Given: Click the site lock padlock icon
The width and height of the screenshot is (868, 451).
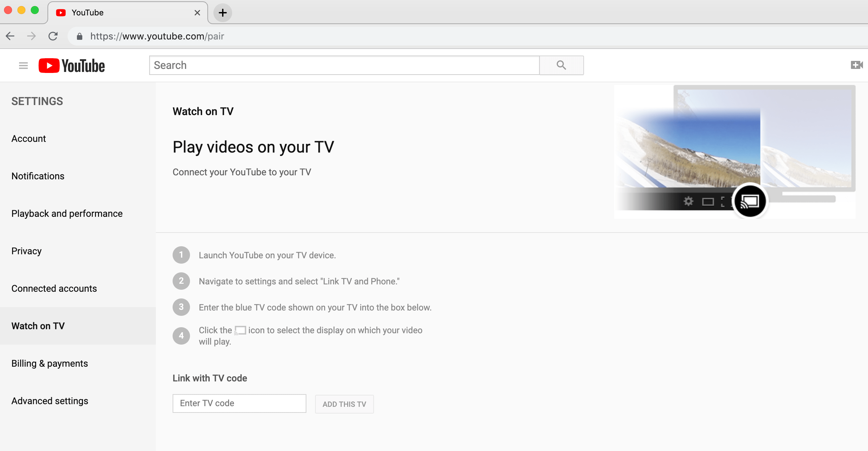Looking at the screenshot, I should coord(80,36).
